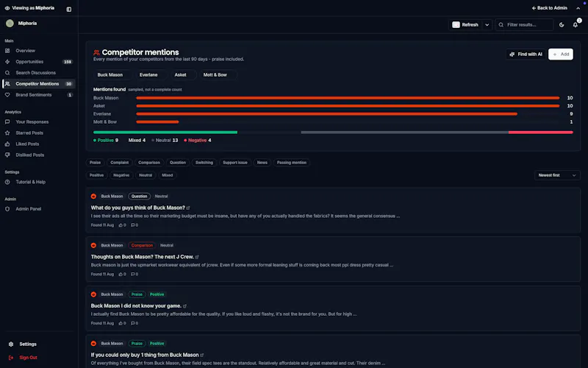Toggle the News filter chip
Image resolution: width=588 pixels, height=368 pixels.
(262, 163)
